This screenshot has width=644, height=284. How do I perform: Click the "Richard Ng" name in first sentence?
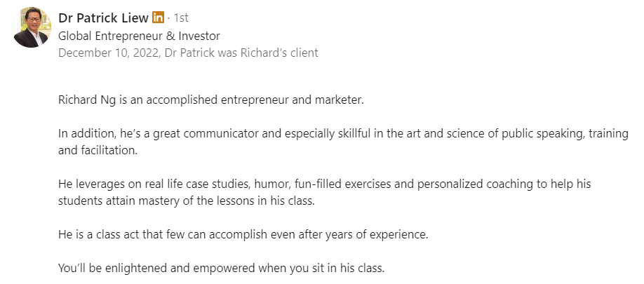tap(88, 100)
